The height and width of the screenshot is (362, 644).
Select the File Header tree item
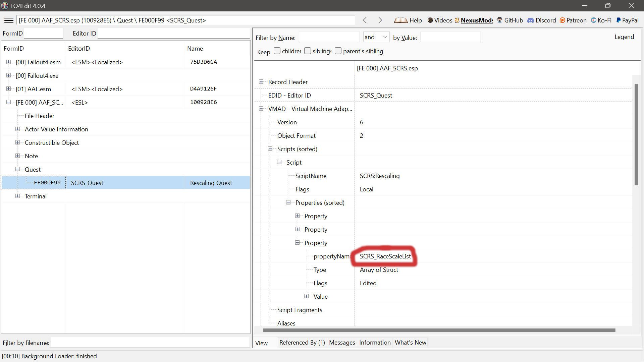point(40,116)
